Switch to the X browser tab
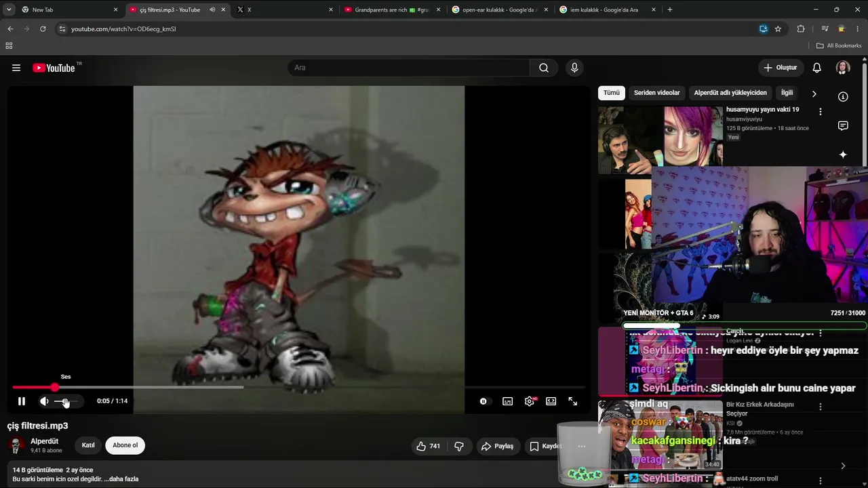Image resolution: width=868 pixels, height=488 pixels. (285, 9)
